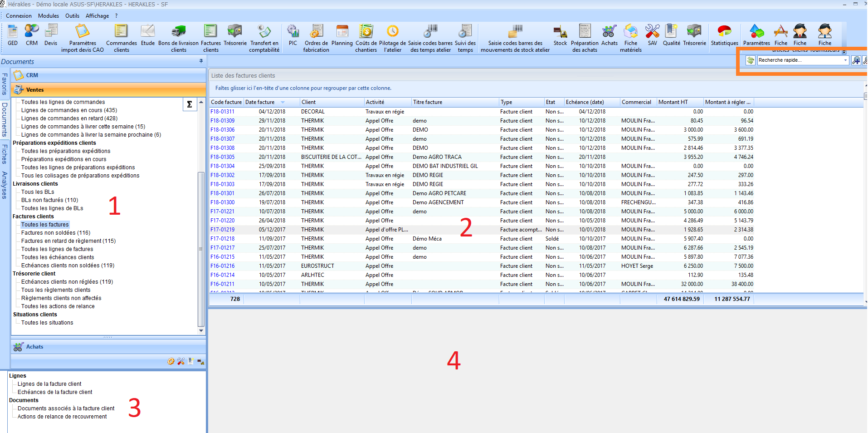
Task: Expand the CRM navigation section
Action: tap(32, 75)
